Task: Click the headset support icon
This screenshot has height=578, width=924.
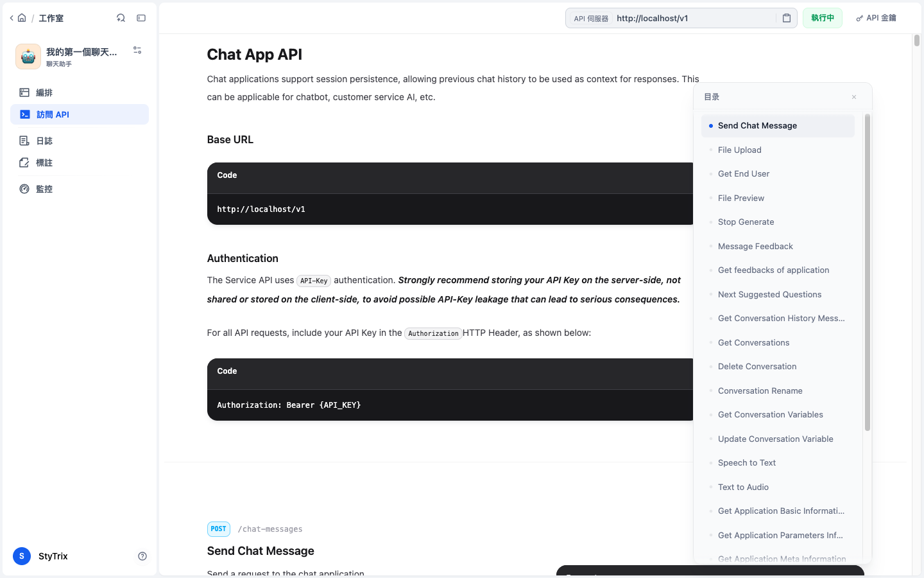Action: [121, 18]
